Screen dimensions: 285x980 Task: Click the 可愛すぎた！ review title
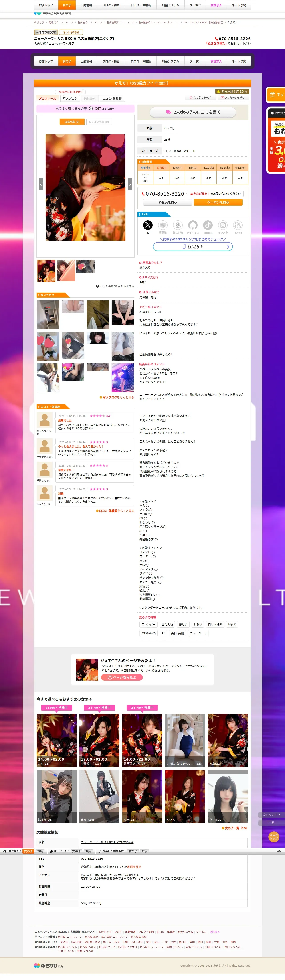[x=66, y=470]
